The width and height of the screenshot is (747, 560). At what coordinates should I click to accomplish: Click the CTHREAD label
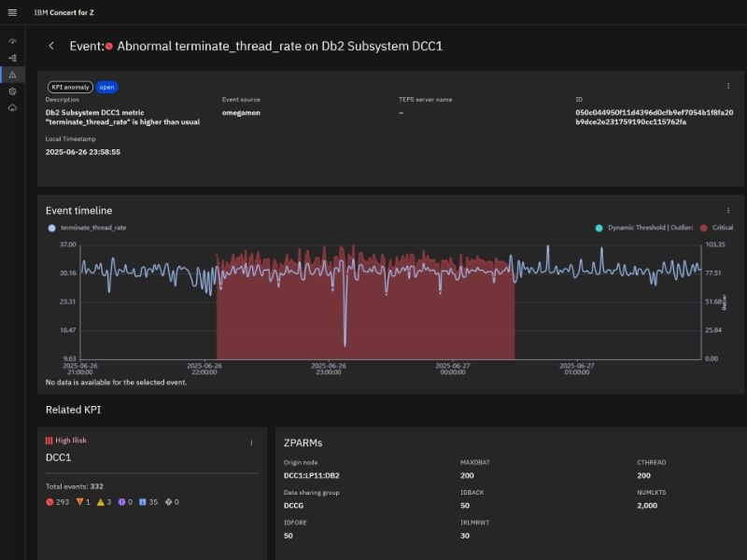coord(652,462)
